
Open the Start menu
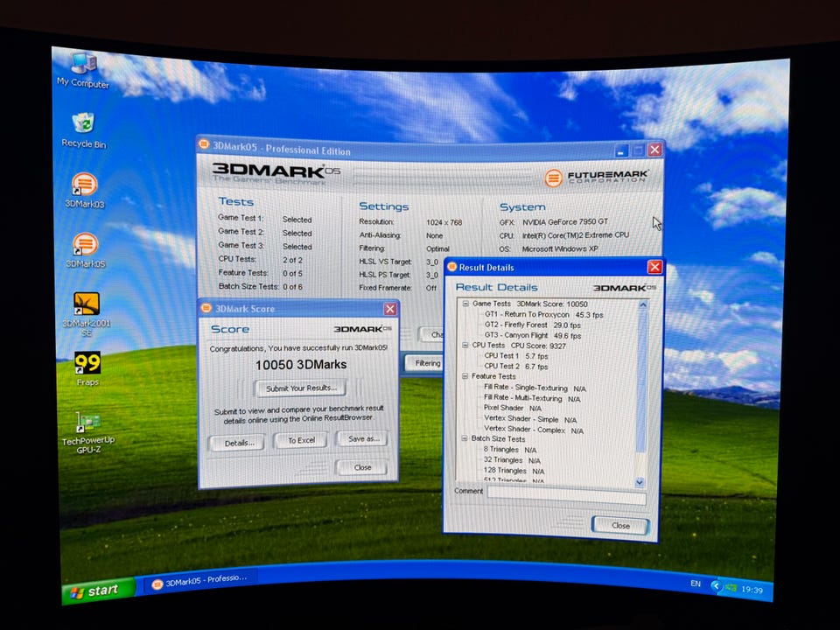point(97,591)
